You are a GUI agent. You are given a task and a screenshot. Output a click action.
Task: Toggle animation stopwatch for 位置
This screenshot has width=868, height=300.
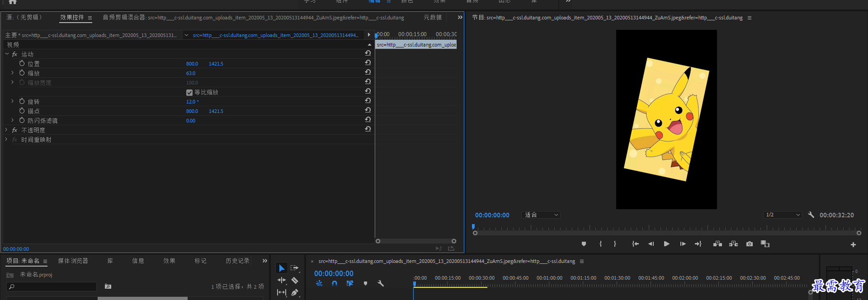[22, 63]
